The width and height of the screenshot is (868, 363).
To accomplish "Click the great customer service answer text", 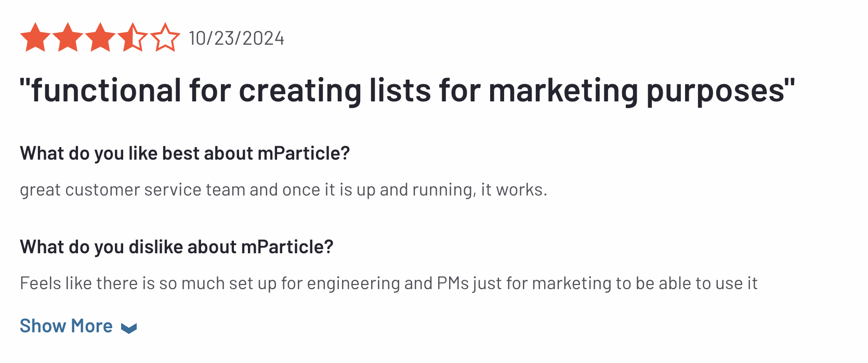I will click(x=284, y=190).
